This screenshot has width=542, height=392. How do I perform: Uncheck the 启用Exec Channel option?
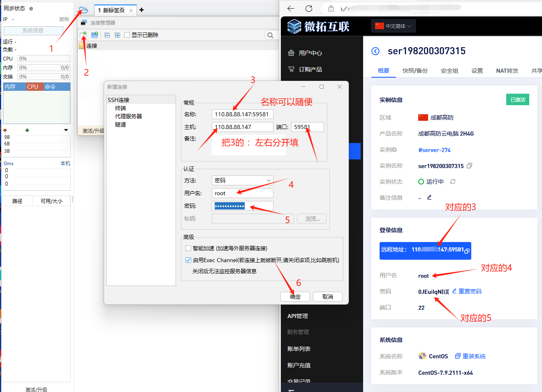tap(188, 260)
